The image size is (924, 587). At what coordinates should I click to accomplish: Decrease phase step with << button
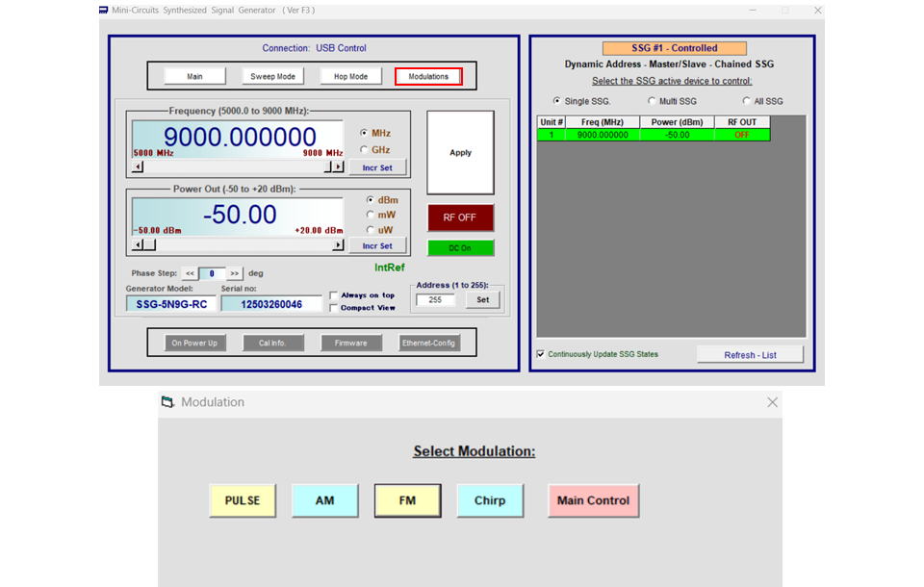click(x=190, y=273)
